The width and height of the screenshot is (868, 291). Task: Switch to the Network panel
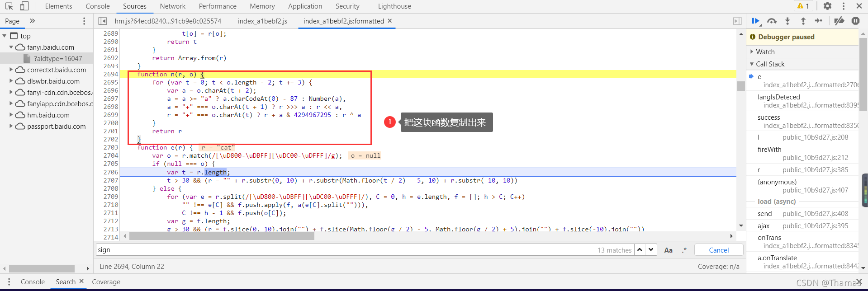[x=172, y=6]
